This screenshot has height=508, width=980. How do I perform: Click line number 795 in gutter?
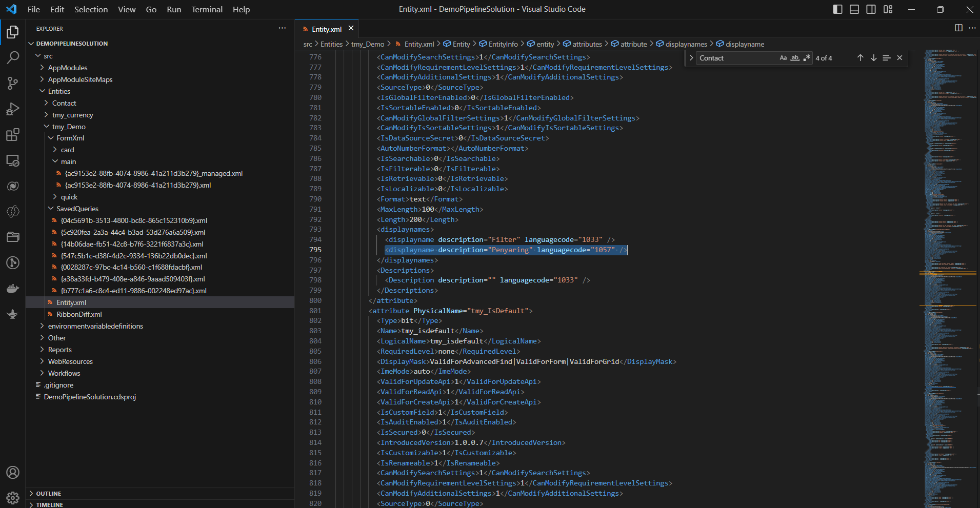coord(315,250)
